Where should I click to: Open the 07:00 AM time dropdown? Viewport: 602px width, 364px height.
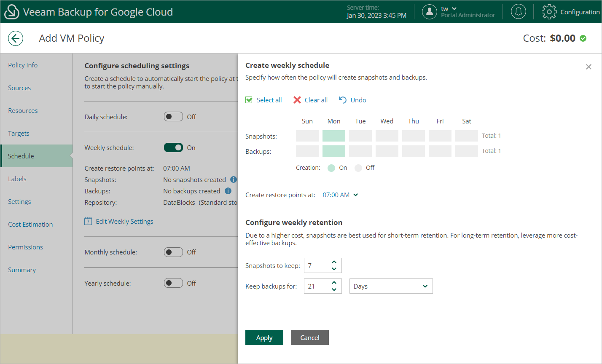341,195
